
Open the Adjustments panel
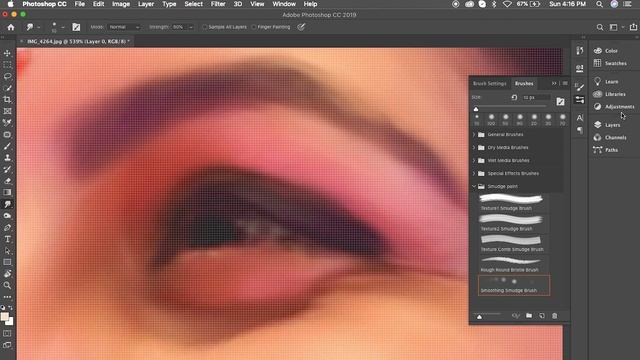click(614, 107)
